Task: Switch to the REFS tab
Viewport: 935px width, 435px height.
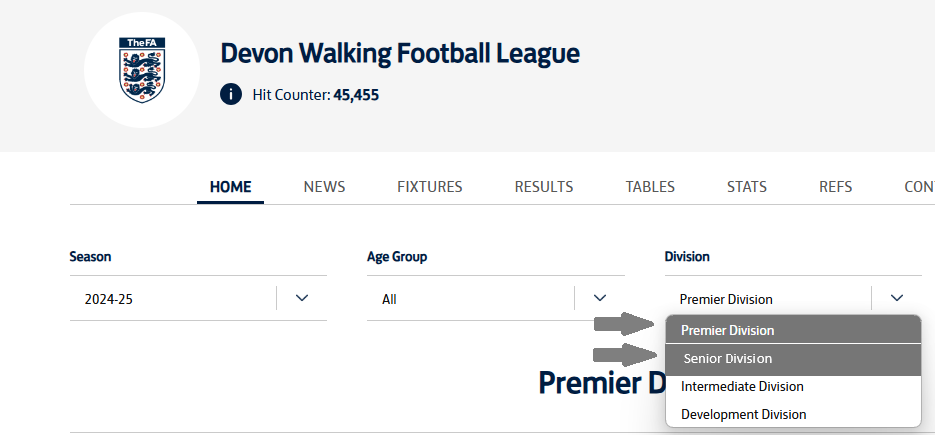Action: coord(835,187)
